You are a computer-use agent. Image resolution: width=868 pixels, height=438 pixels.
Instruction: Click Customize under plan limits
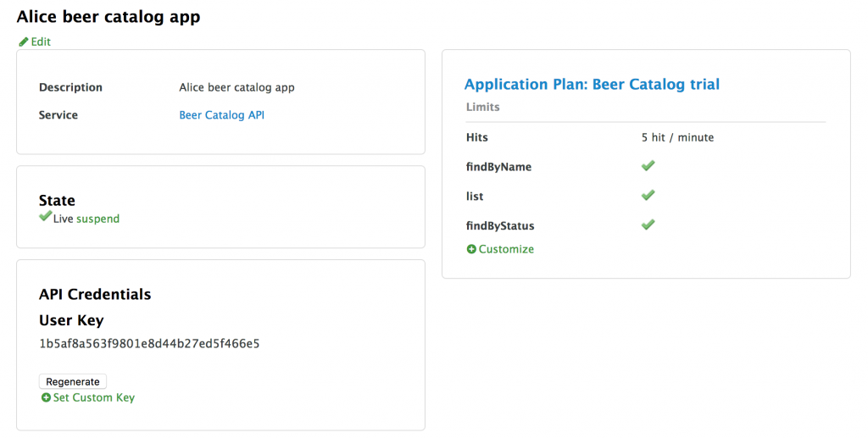[x=506, y=249]
